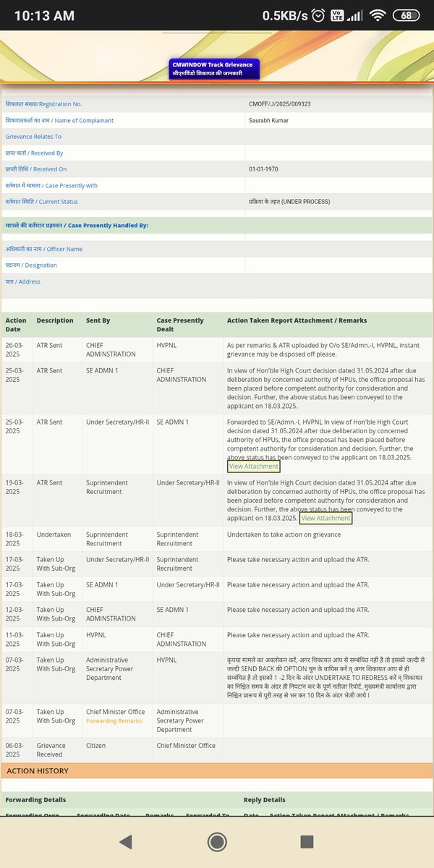Tap the Case Presently with label
Screen dimensions: 434x868
[x=51, y=185]
